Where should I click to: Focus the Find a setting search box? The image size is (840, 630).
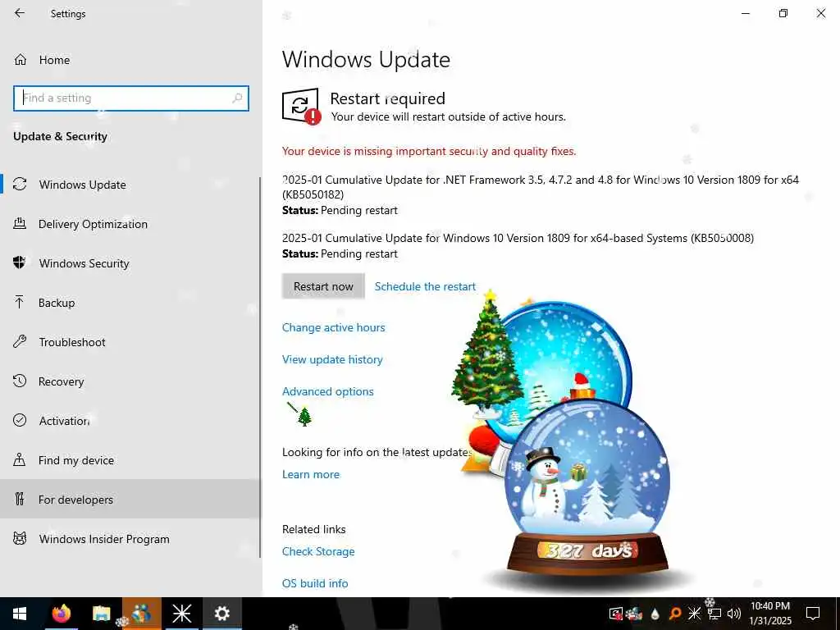click(130, 98)
